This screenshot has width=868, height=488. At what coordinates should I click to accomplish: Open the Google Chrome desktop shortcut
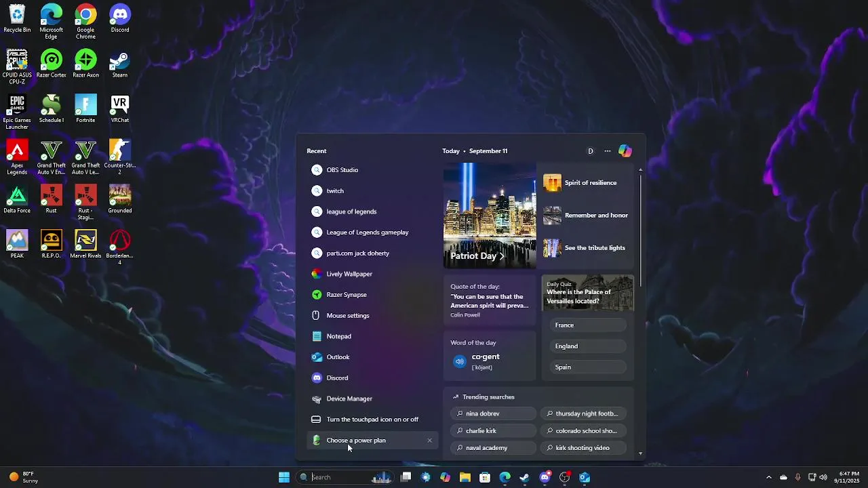[85, 22]
